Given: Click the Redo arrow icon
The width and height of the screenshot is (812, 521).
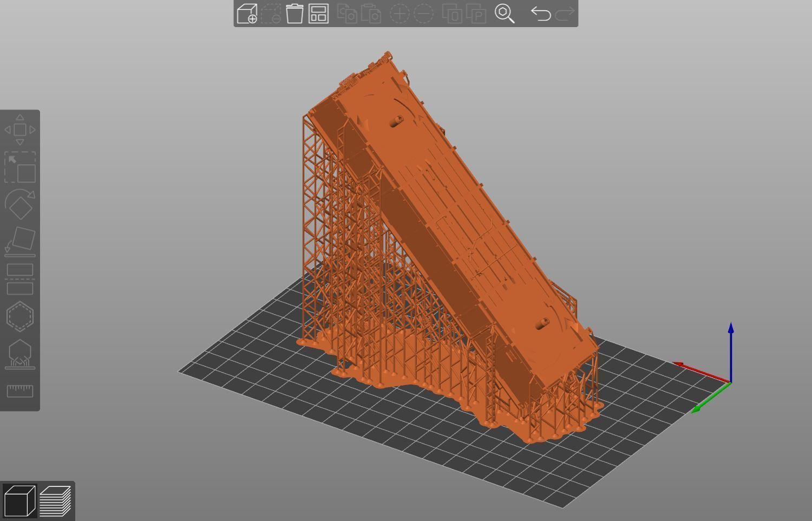Looking at the screenshot, I should (x=564, y=14).
